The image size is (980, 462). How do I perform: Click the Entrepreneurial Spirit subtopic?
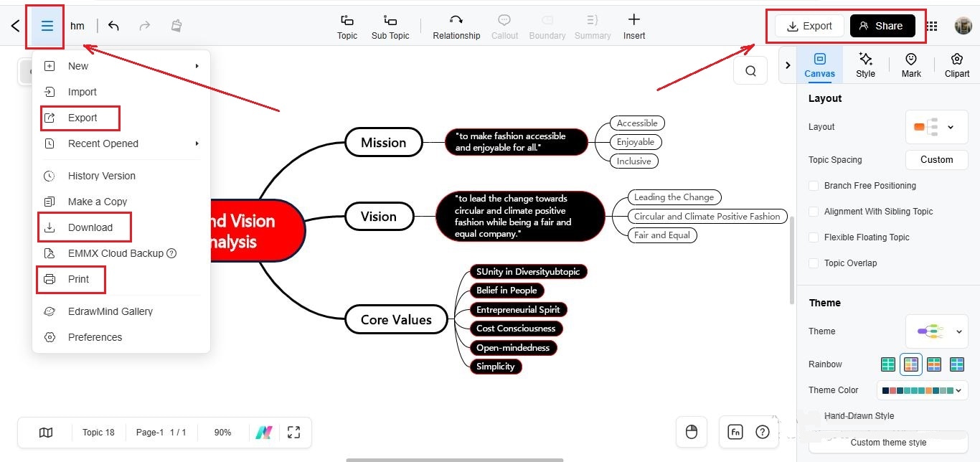coord(518,309)
